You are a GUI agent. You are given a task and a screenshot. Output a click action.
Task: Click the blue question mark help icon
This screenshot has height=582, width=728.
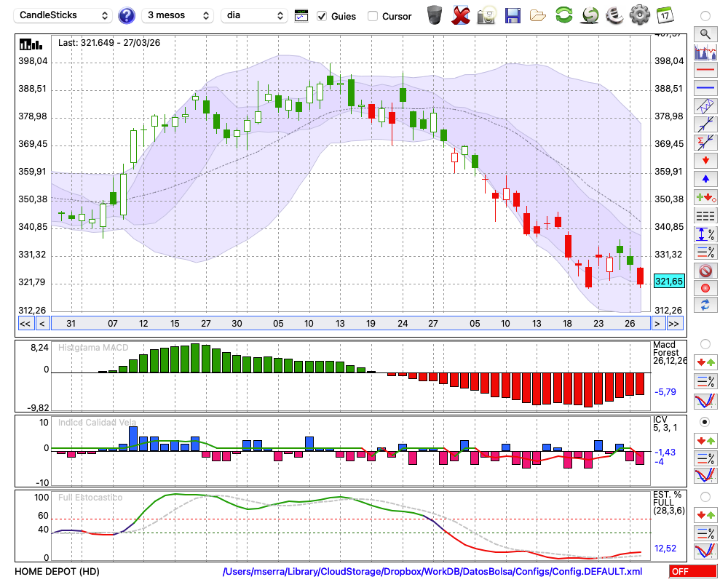(x=127, y=15)
